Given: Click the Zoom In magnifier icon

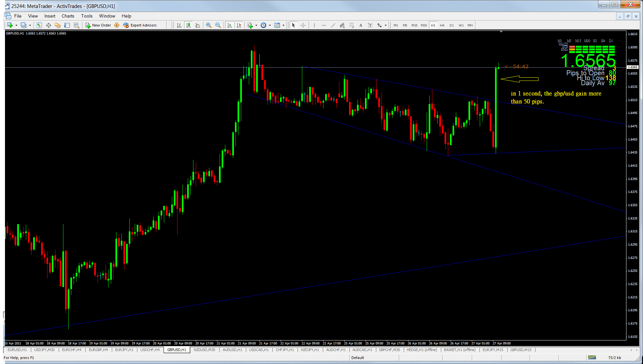Looking at the screenshot, I should click(x=209, y=25).
